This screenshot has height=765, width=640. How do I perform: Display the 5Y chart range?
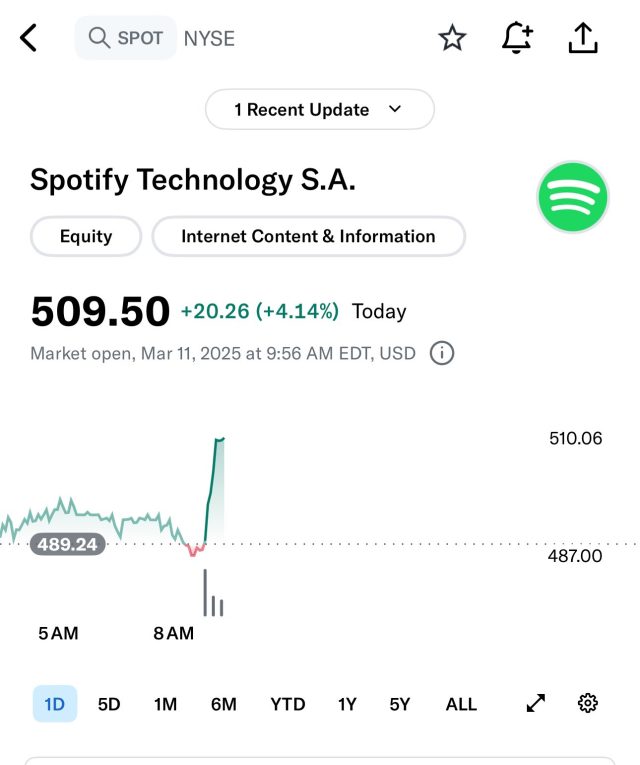pyautogui.click(x=400, y=704)
